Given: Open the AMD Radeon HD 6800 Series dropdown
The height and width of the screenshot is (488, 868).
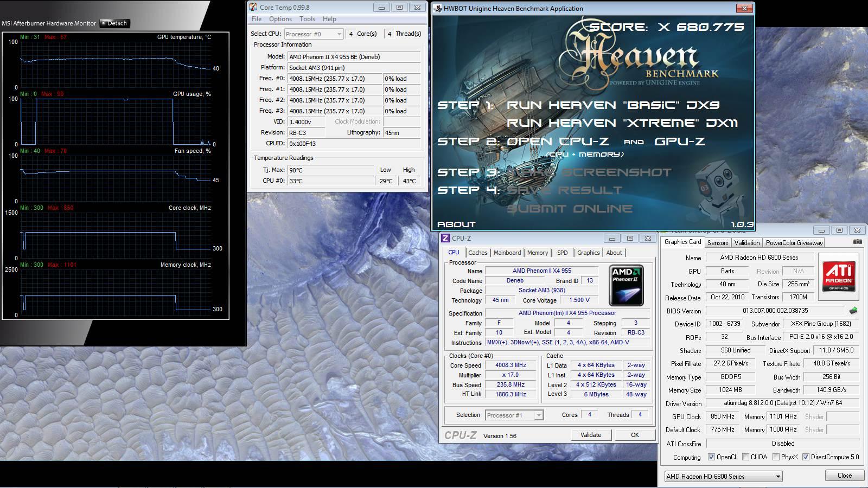Looking at the screenshot, I should [723, 476].
